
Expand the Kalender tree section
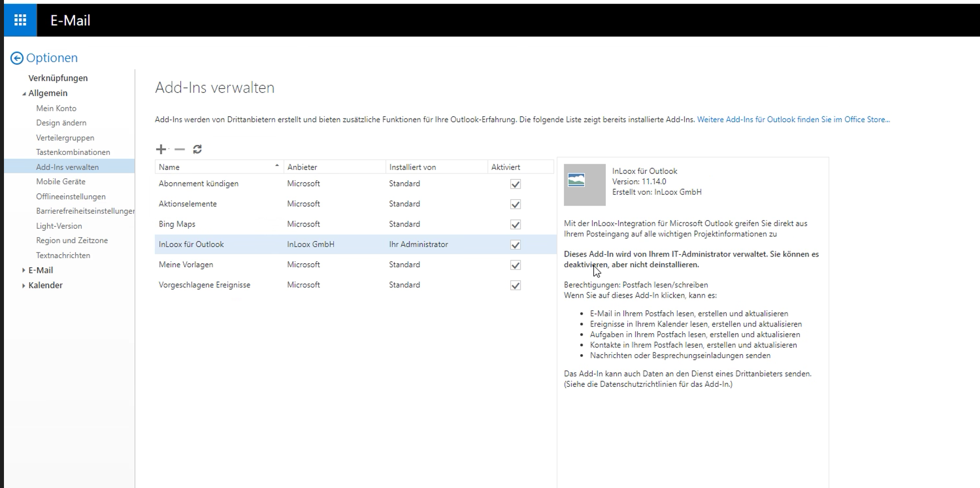coord(23,286)
